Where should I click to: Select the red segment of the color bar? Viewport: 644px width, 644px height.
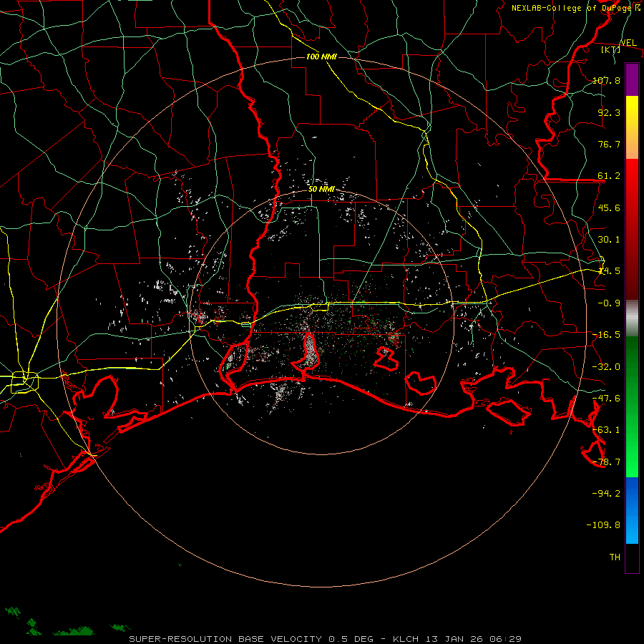pos(632,229)
